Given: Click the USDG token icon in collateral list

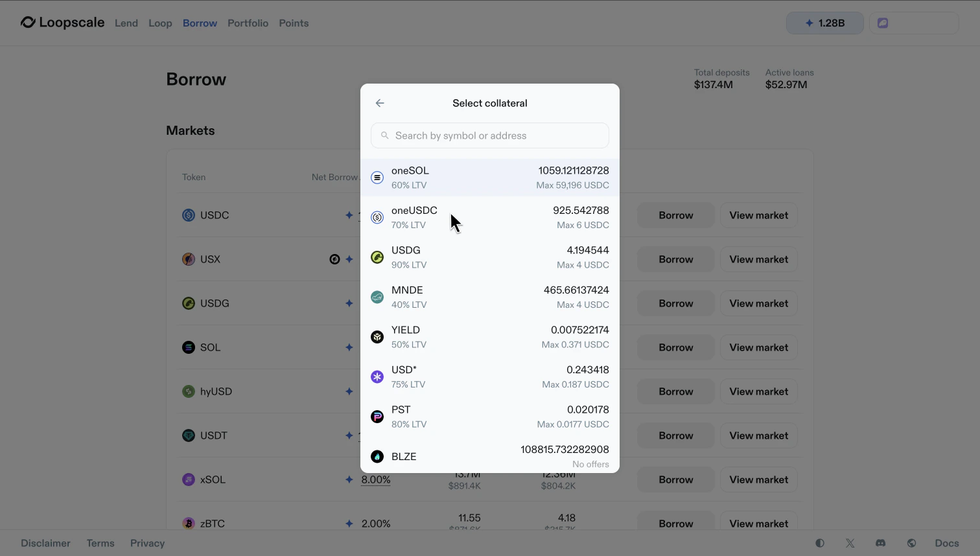Looking at the screenshot, I should [x=377, y=257].
